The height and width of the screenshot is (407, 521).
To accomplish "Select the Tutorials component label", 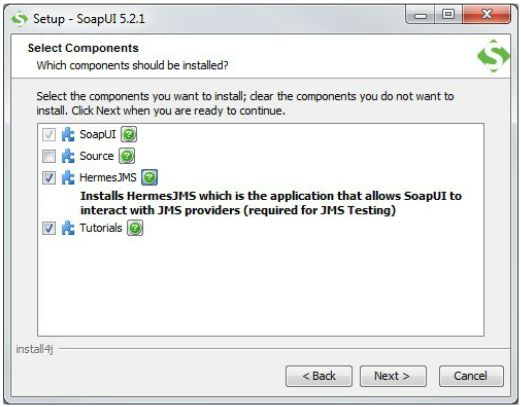I will (x=101, y=228).
